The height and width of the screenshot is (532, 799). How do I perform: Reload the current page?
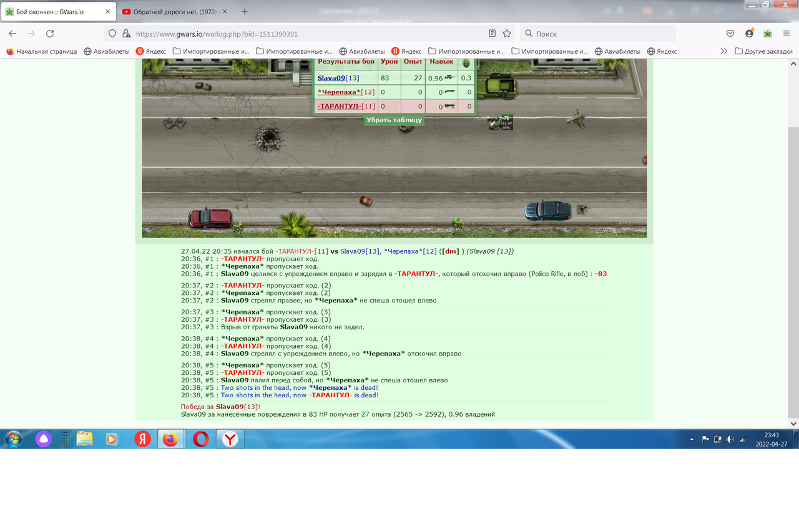point(50,34)
